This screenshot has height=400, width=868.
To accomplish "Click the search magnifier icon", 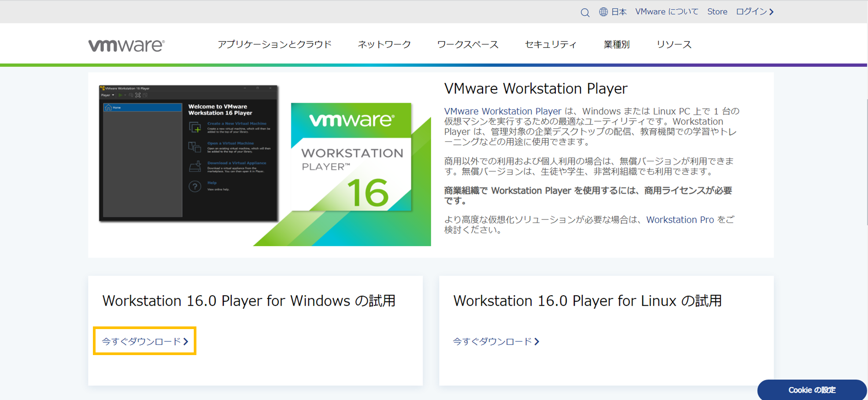I will click(585, 12).
